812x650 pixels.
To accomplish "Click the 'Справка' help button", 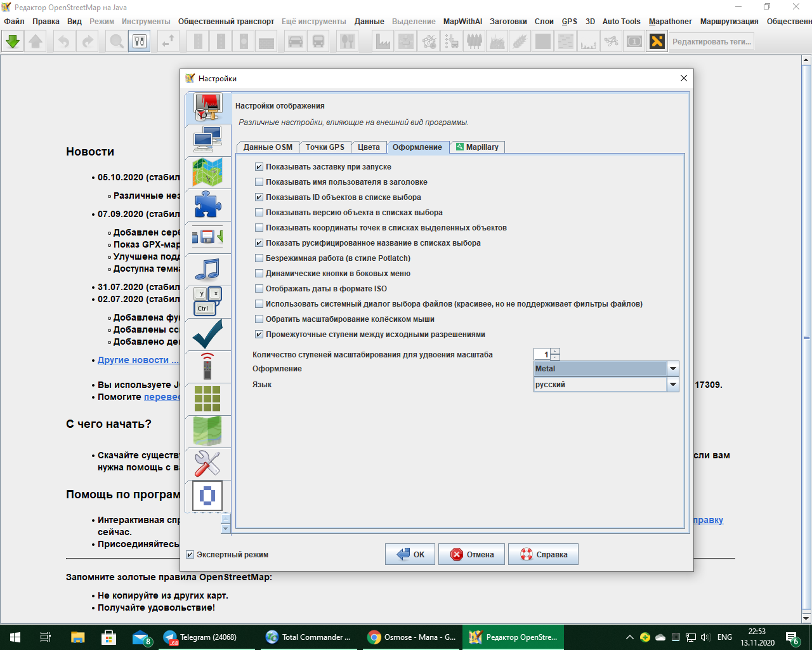I will pyautogui.click(x=543, y=554).
